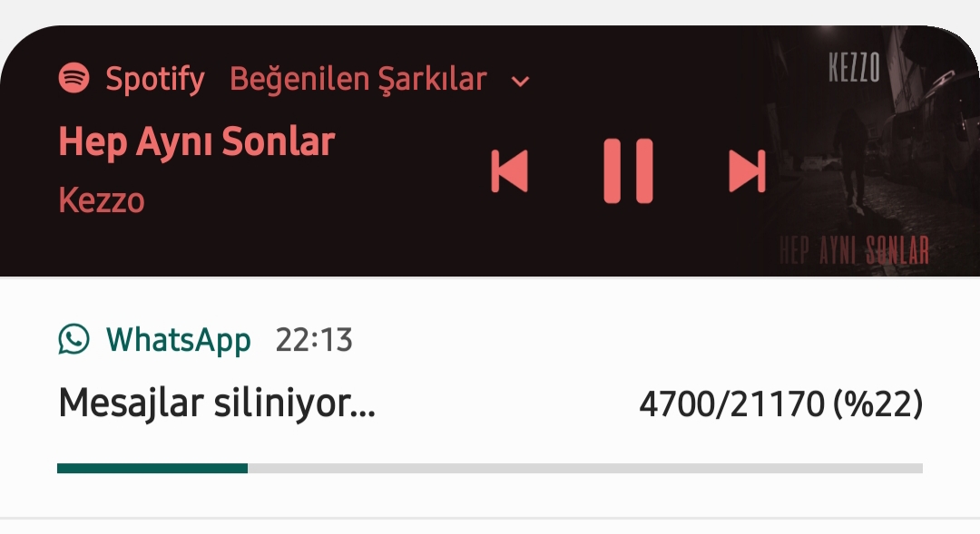Open the WhatsApp notification header label

click(178, 340)
